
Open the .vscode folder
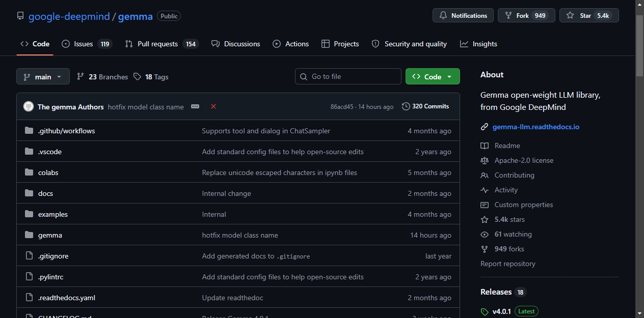pyautogui.click(x=50, y=152)
